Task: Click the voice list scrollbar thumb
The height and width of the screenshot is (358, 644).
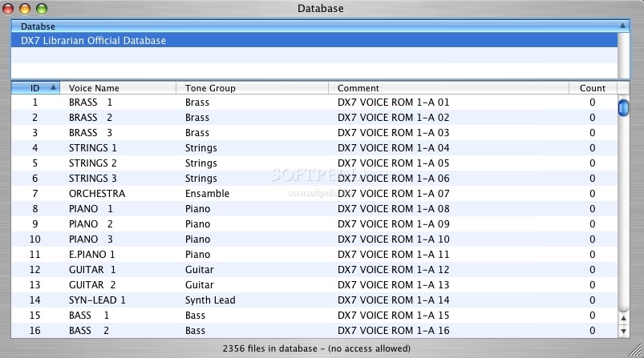Action: (623, 108)
